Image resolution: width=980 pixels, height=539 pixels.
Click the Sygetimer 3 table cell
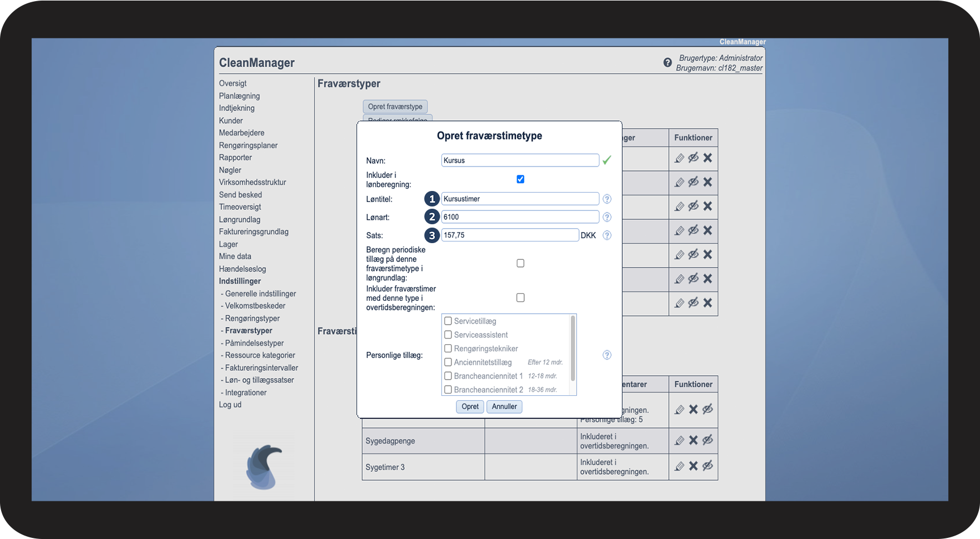point(423,467)
